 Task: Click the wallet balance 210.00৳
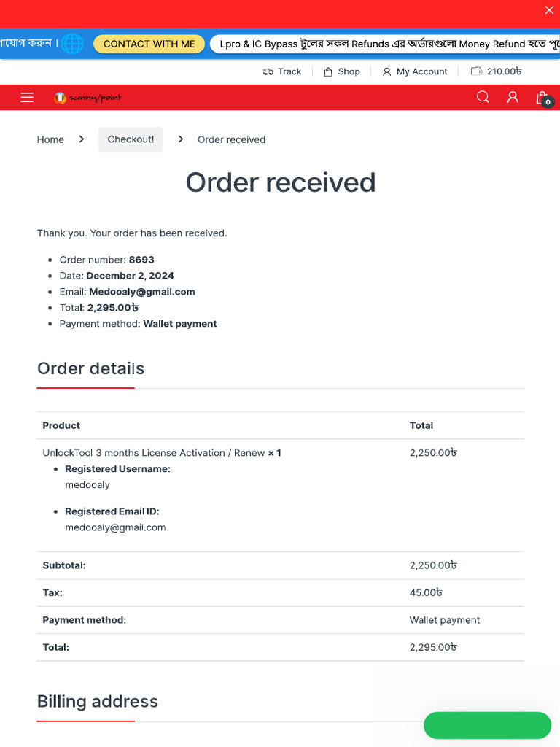(x=497, y=71)
